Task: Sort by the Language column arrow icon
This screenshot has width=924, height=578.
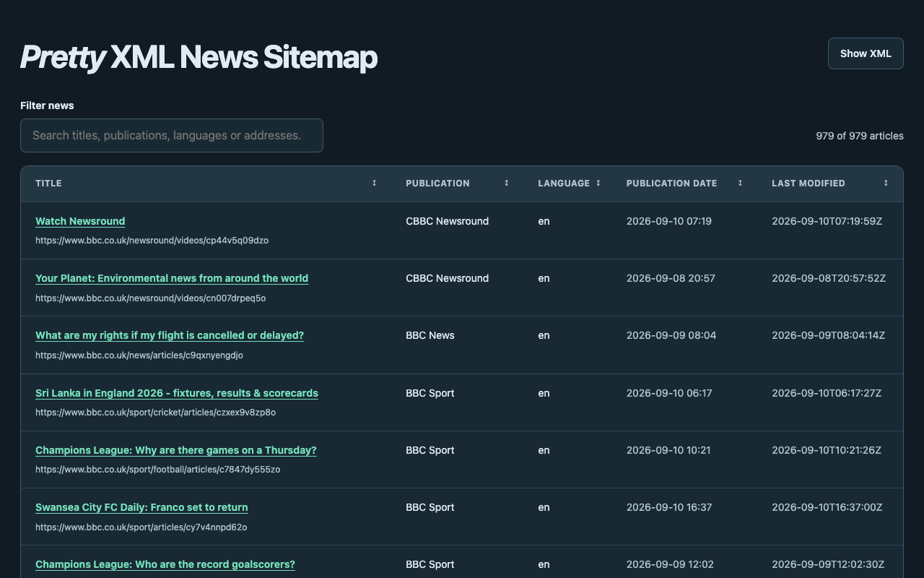Action: pyautogui.click(x=598, y=184)
